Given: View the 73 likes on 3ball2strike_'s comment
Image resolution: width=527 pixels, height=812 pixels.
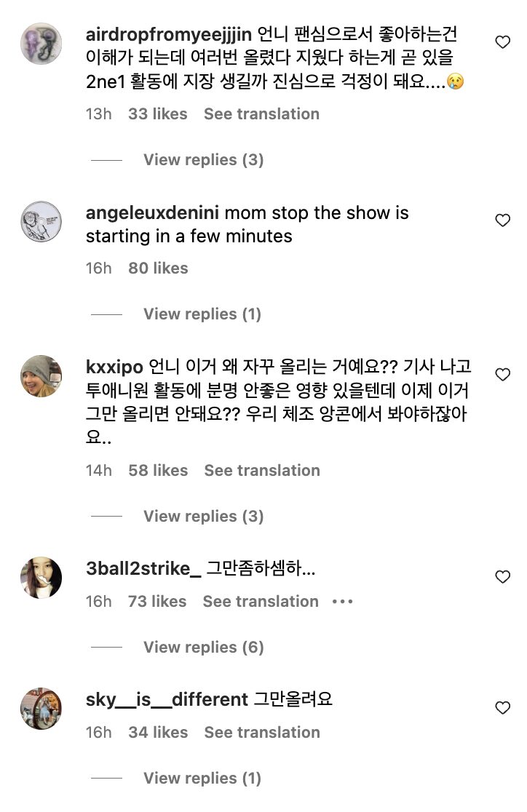Looking at the screenshot, I should click(x=157, y=602).
